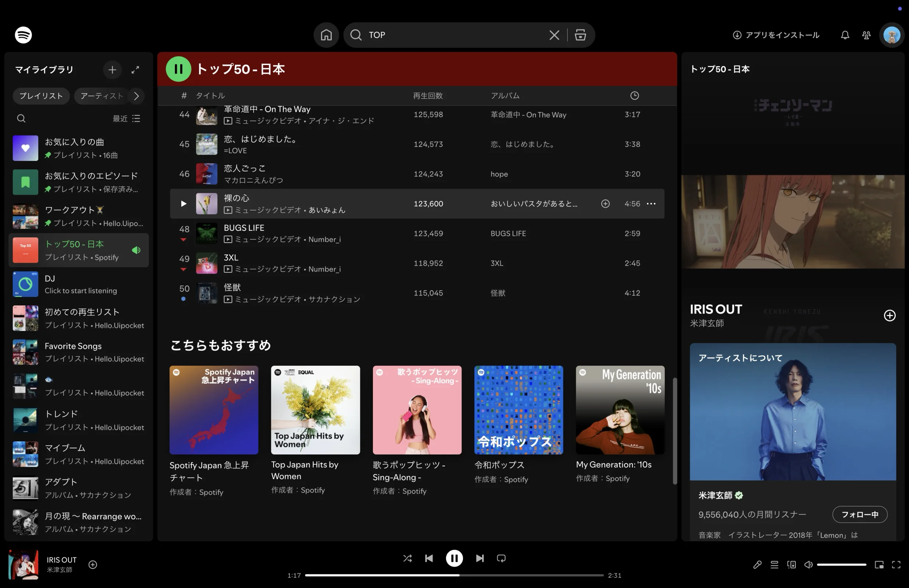Filter library by プレイリスト
909x588 pixels.
pyautogui.click(x=41, y=96)
